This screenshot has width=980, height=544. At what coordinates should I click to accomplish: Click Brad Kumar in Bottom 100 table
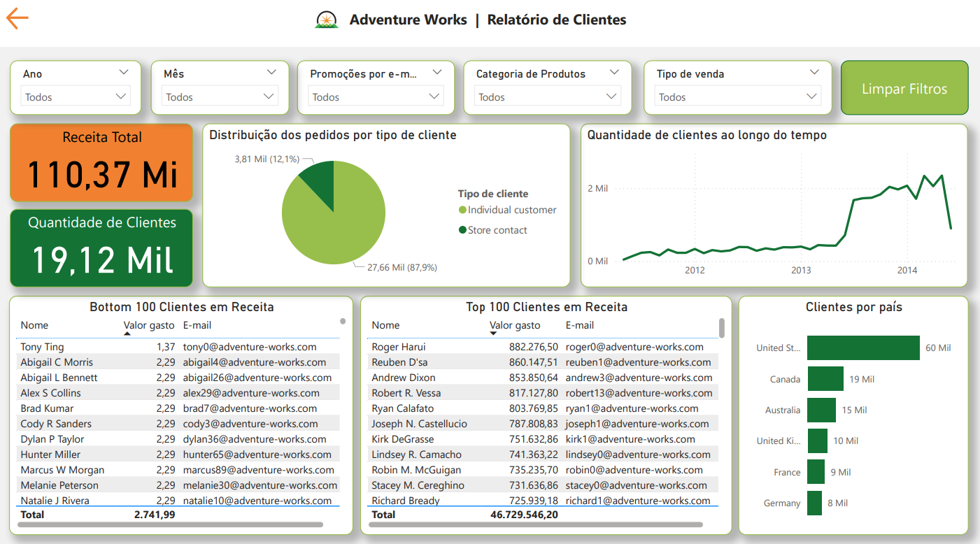point(47,408)
